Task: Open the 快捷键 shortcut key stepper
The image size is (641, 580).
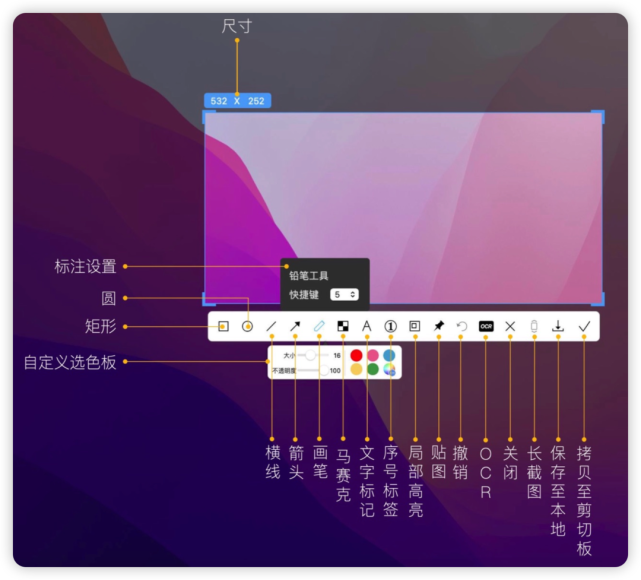Action: tap(344, 295)
